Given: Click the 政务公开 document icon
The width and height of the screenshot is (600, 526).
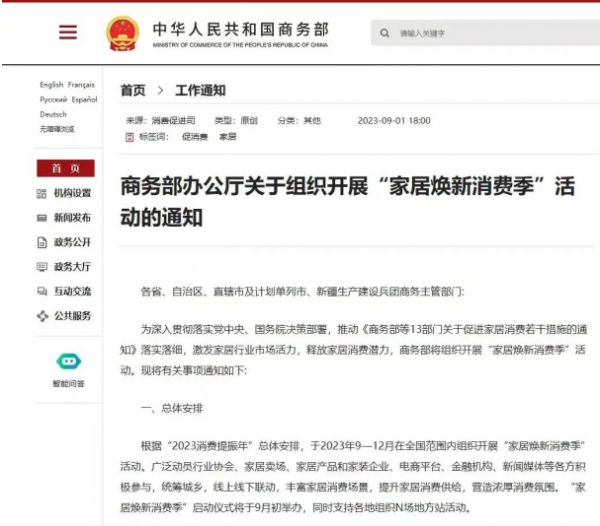Looking at the screenshot, I should click(42, 242).
